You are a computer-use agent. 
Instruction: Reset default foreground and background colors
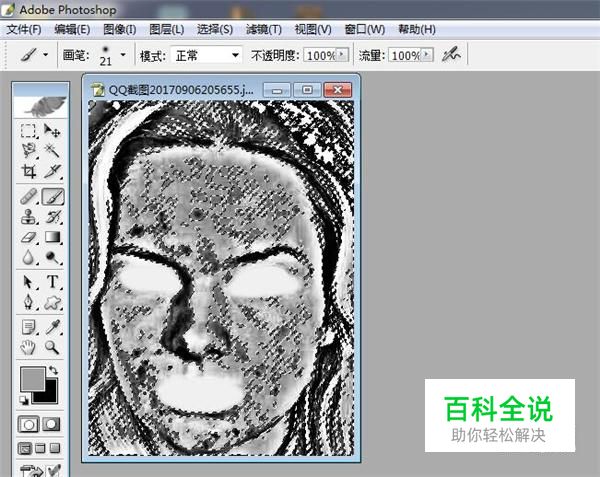[x=24, y=400]
